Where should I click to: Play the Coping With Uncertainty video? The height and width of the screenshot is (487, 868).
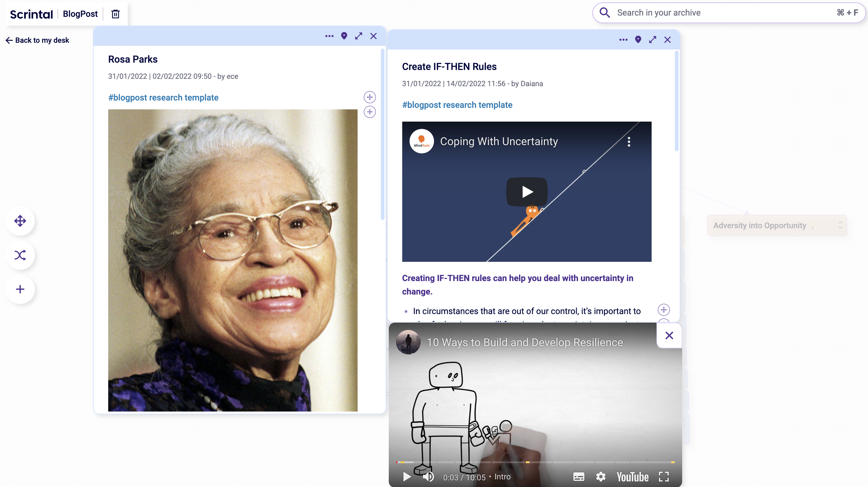click(x=527, y=192)
